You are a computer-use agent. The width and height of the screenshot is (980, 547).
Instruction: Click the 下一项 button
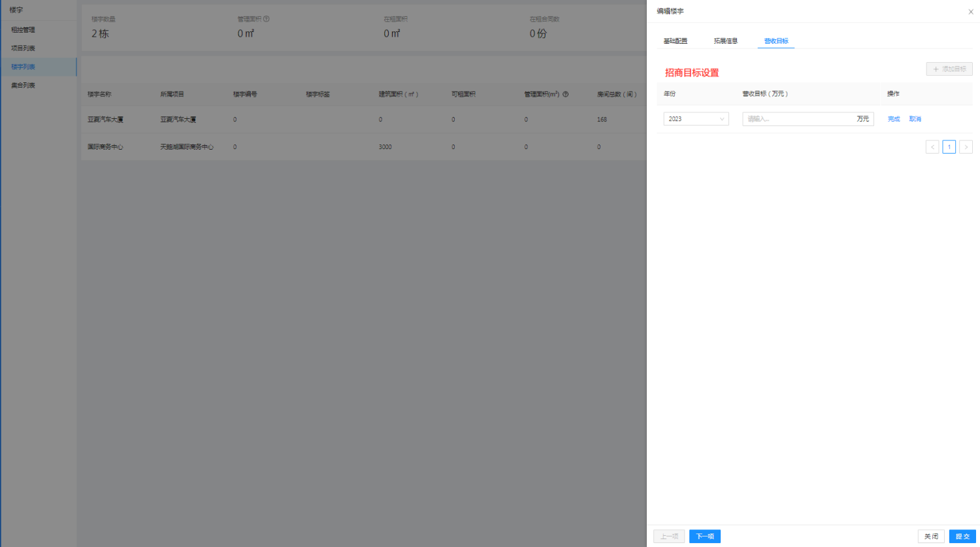point(704,537)
